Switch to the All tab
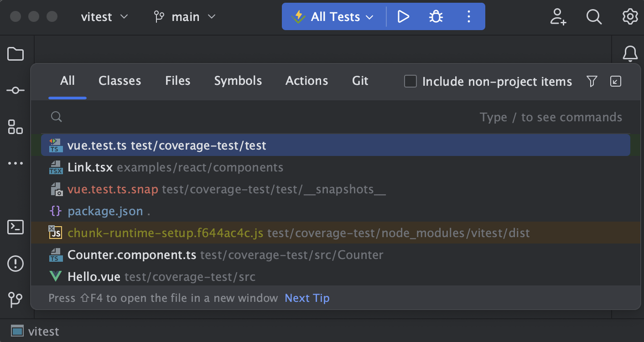644x342 pixels. coord(68,81)
